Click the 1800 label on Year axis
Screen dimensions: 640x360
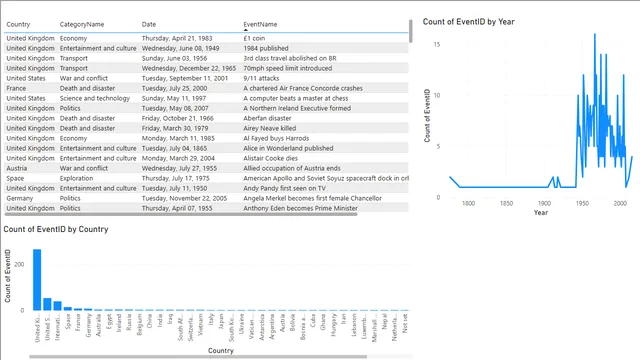pos(468,203)
